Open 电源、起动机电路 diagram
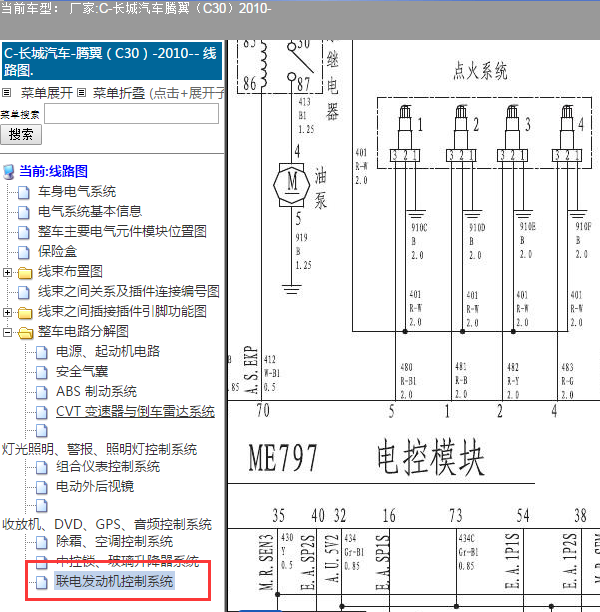Image resolution: width=600 pixels, height=612 pixels. pyautogui.click(x=108, y=351)
